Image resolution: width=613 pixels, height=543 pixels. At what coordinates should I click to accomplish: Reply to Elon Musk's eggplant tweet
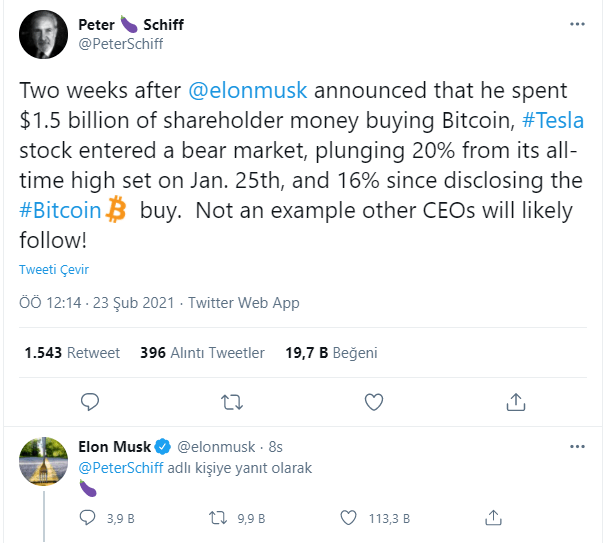pos(90,518)
